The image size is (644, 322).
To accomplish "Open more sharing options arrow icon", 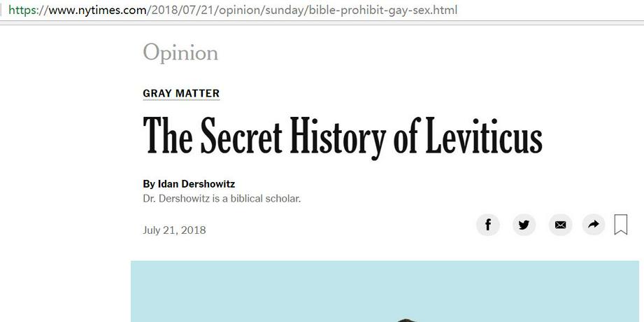I will [593, 225].
